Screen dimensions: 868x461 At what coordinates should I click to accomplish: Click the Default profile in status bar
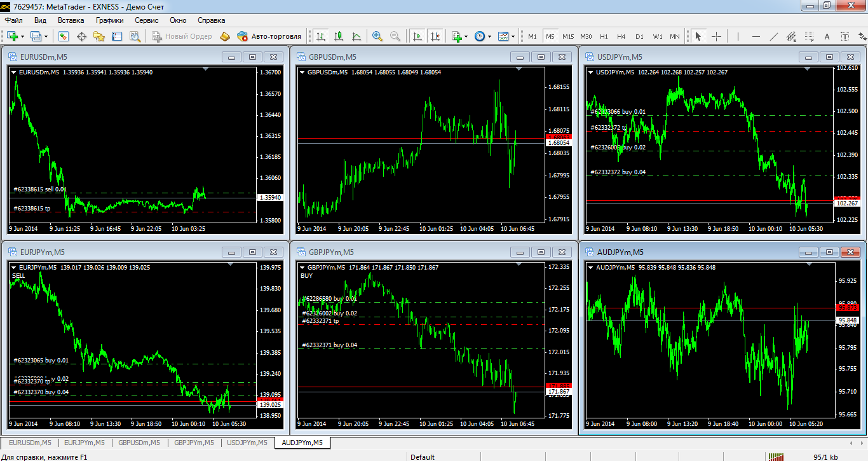click(x=423, y=457)
